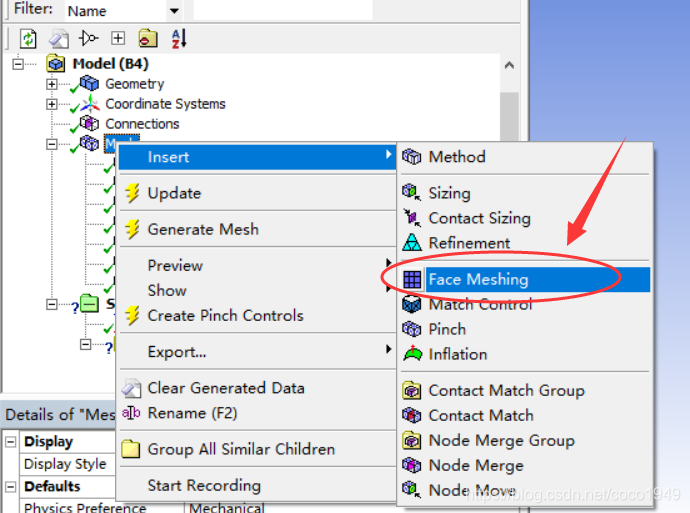The height and width of the screenshot is (513, 690).
Task: Expand the Coordinate Systems node
Action: click(x=51, y=104)
